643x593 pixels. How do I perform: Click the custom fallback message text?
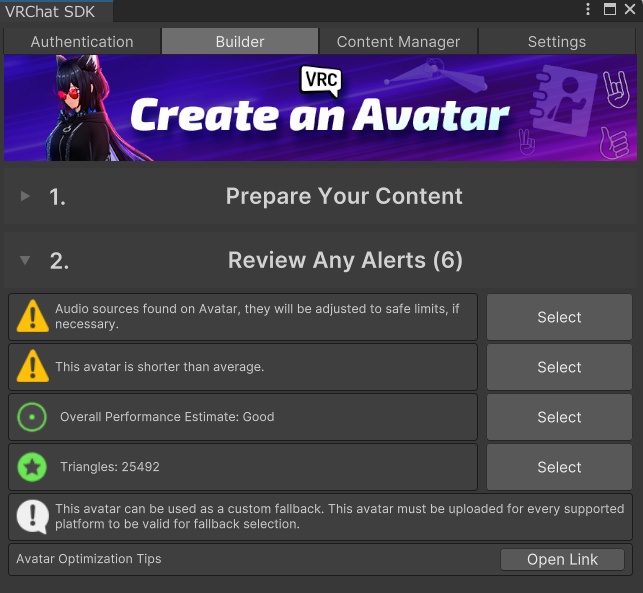pos(340,516)
